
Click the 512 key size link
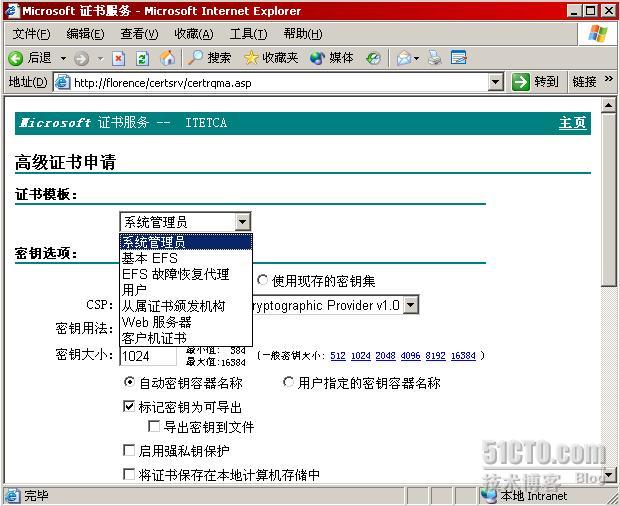tap(338, 355)
